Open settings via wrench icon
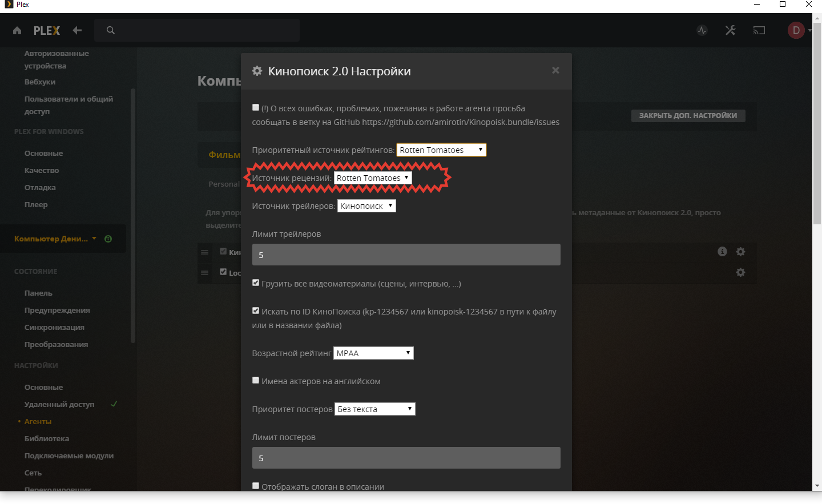The image size is (822, 504). [x=730, y=30]
